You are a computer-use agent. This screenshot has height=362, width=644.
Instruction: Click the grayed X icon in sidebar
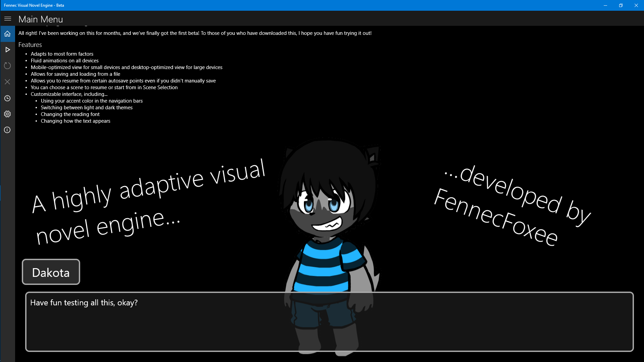coord(7,82)
